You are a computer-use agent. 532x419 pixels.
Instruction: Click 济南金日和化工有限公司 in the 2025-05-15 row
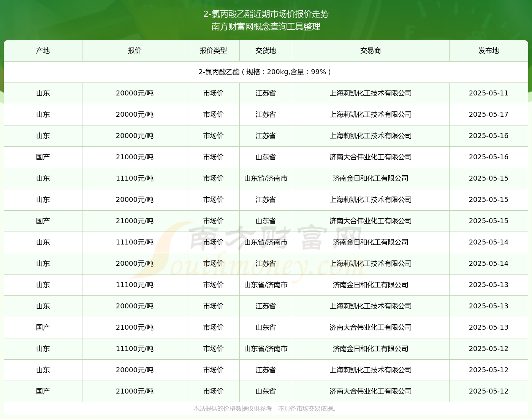coord(370,178)
